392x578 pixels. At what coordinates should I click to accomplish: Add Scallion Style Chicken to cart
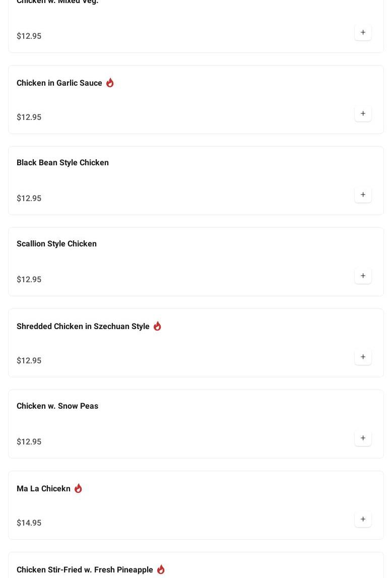tap(363, 276)
